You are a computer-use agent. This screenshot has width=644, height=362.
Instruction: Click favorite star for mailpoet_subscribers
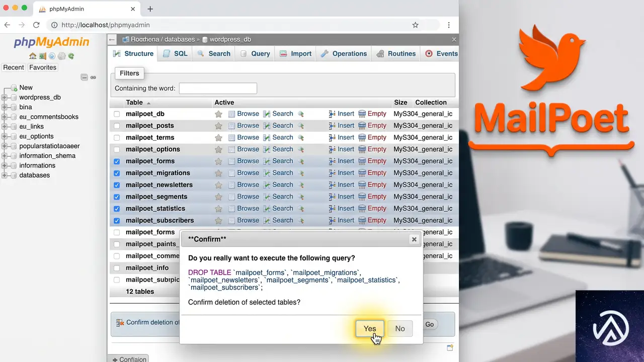(218, 220)
